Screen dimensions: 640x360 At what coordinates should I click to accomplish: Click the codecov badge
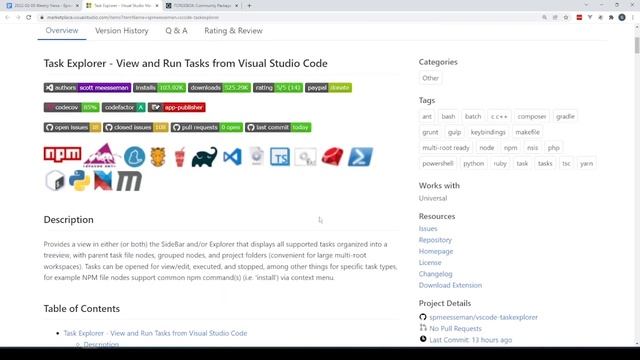click(x=72, y=107)
